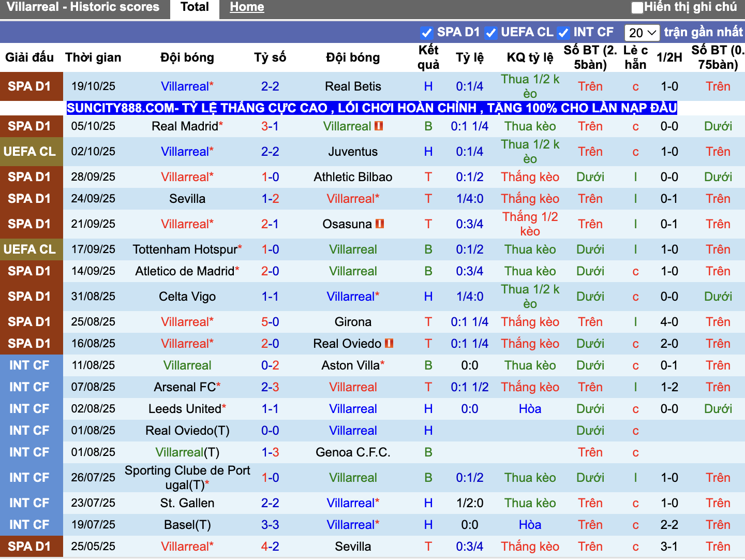Select the 1/2:0 handicap for St. Gallen match
Screen dimensions: 745x560
470,503
